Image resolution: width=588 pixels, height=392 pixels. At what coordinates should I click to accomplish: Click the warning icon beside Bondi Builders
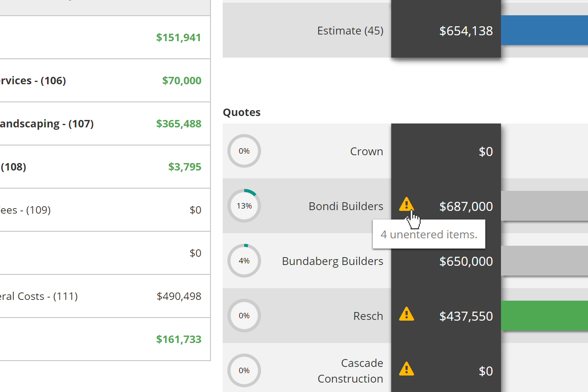coord(407,204)
